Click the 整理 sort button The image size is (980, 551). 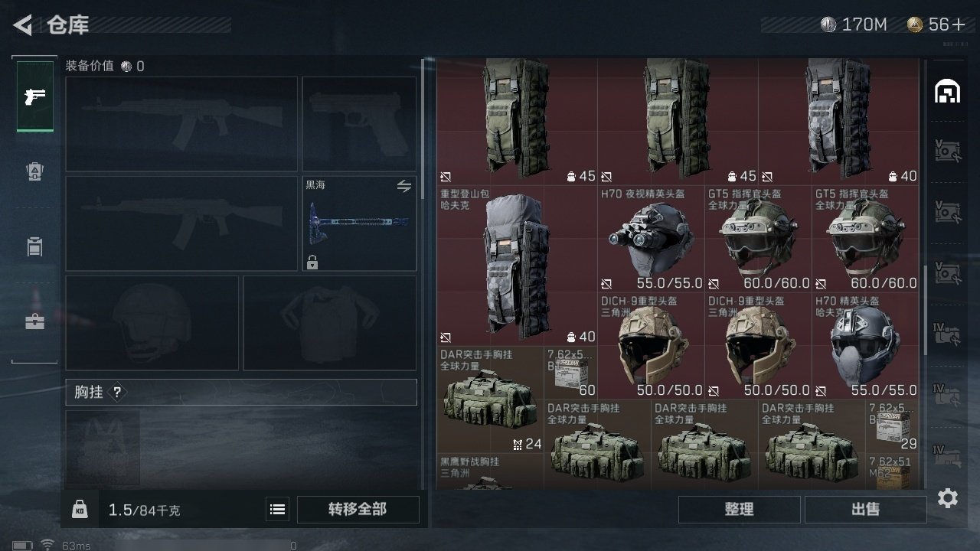click(739, 510)
